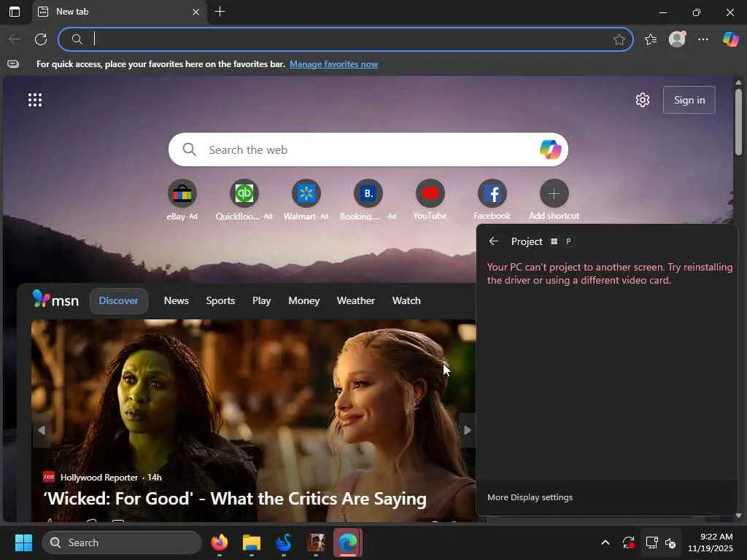Click the sync status tray icon
Image resolution: width=747 pixels, height=560 pixels.
pos(628,542)
